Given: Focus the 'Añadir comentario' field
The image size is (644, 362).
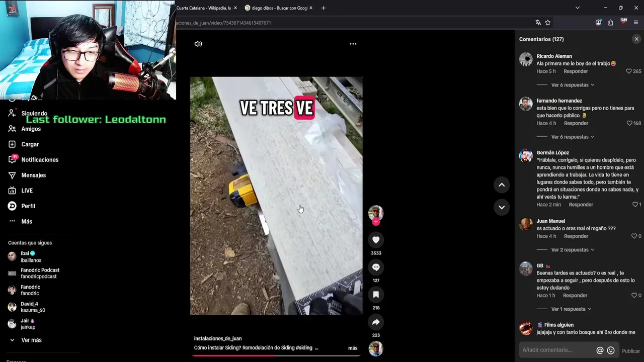Looking at the screenshot, I should 557,350.
